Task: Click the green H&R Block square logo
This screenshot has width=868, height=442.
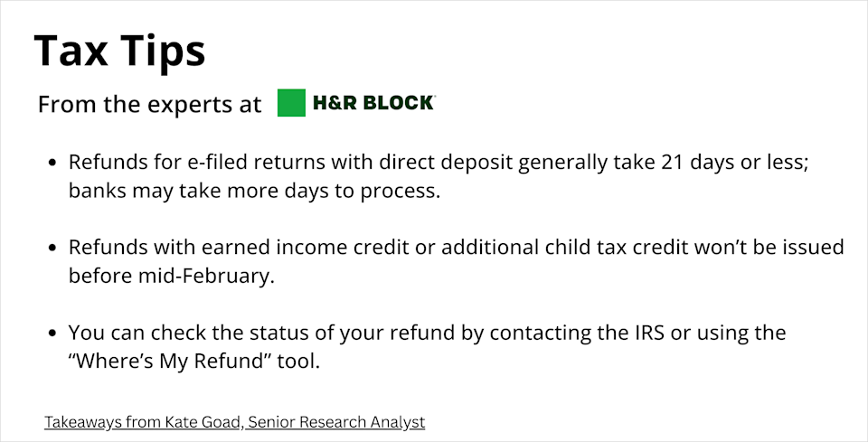Action: click(x=291, y=103)
